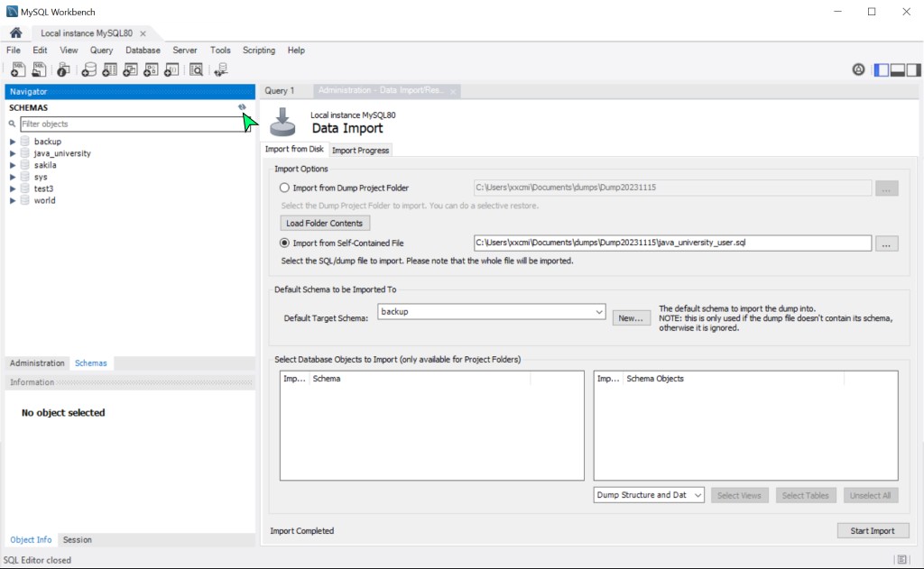The image size is (924, 569).
Task: Click the Start Import button
Action: [873, 531]
